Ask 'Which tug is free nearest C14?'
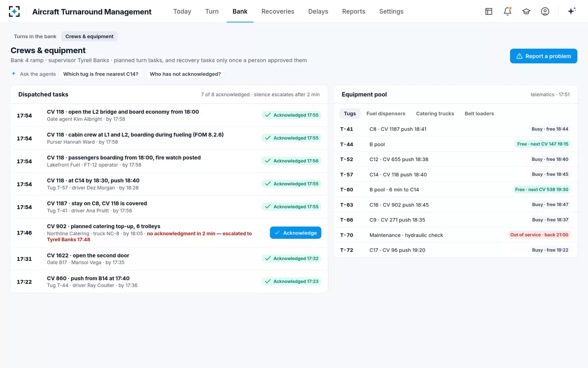 click(101, 74)
